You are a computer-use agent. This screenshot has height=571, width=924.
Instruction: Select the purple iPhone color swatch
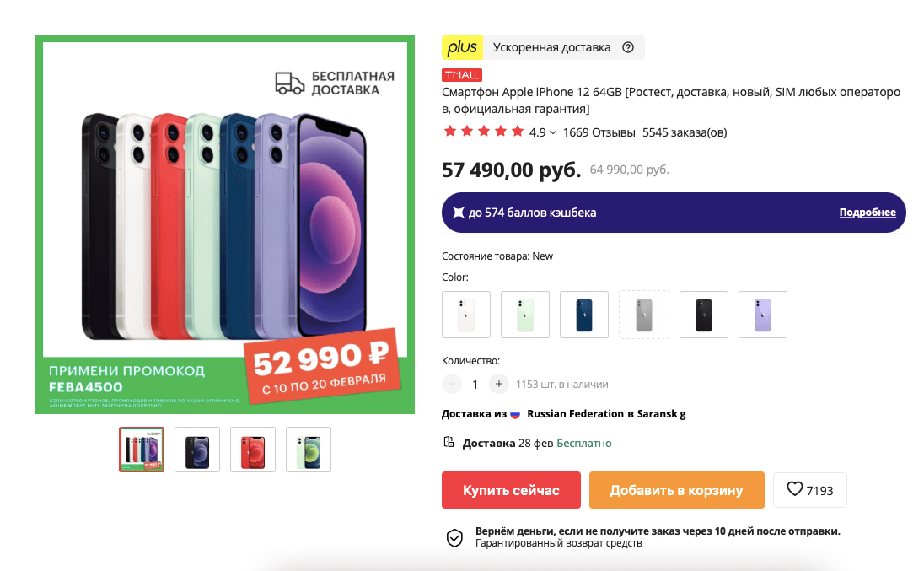(x=762, y=314)
